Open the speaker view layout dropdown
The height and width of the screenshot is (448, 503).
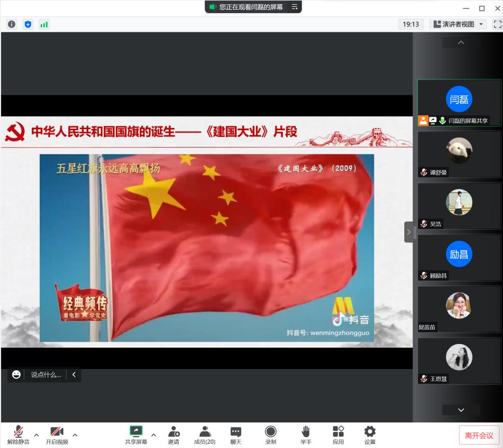[459, 24]
